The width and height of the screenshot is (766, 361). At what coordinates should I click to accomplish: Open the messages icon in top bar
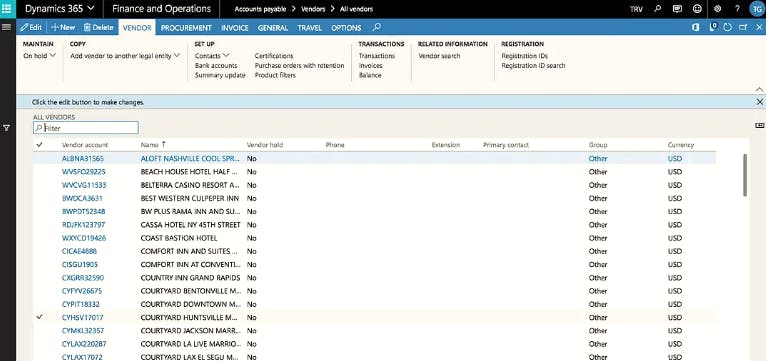pyautogui.click(x=677, y=9)
